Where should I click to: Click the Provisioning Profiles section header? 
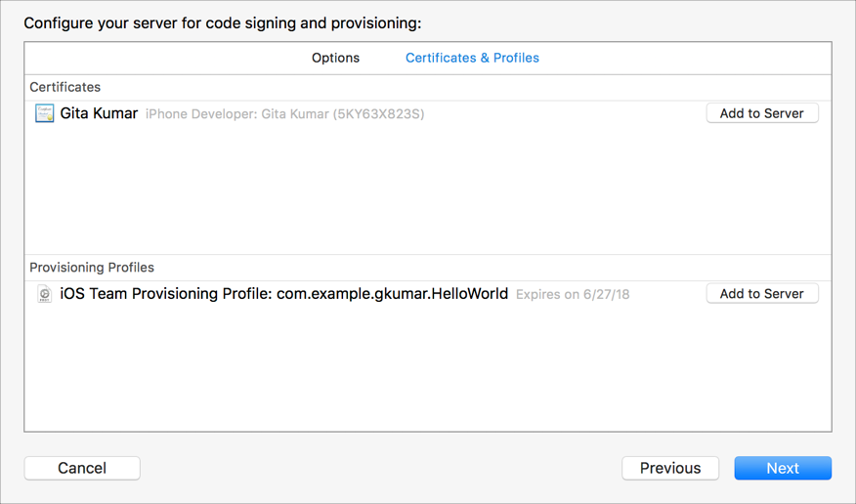(92, 267)
